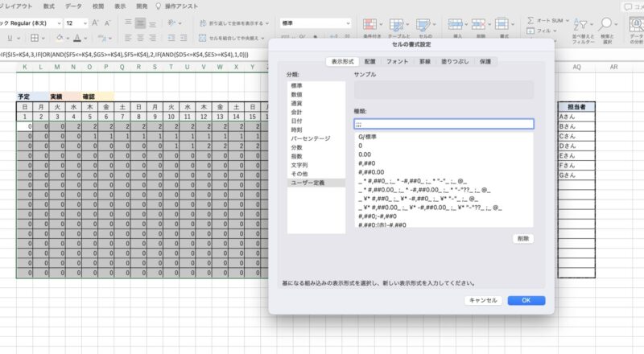The height and width of the screenshot is (354, 644).
Task: Click the 種類 format code input field
Action: [x=444, y=124]
